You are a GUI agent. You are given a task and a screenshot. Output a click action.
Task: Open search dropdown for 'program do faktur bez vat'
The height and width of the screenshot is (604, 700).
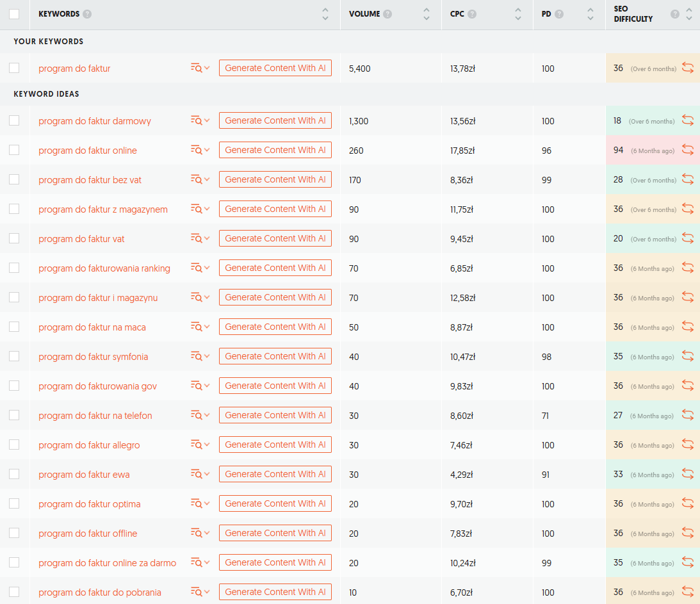point(200,179)
